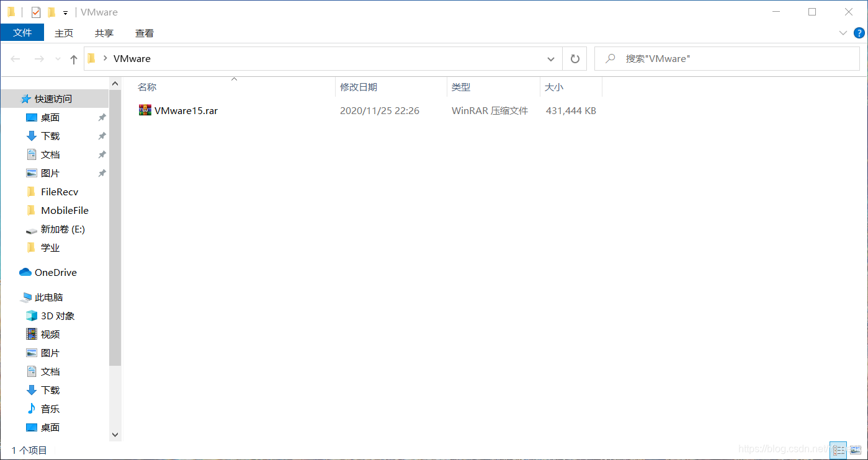Image resolution: width=868 pixels, height=460 pixels.
Task: Click the new folder icon in quick access toolbar
Action: [51, 12]
